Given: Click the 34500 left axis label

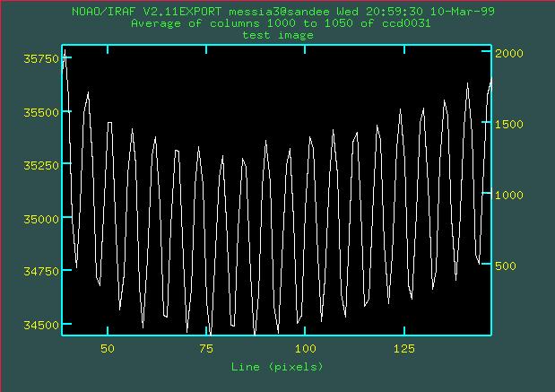Looking at the screenshot, I should pyautogui.click(x=41, y=325).
